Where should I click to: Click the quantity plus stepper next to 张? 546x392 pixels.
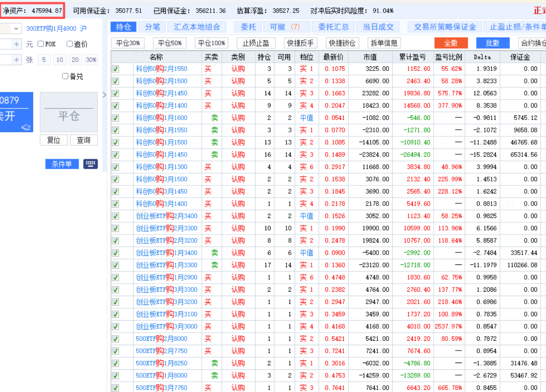pos(16,60)
